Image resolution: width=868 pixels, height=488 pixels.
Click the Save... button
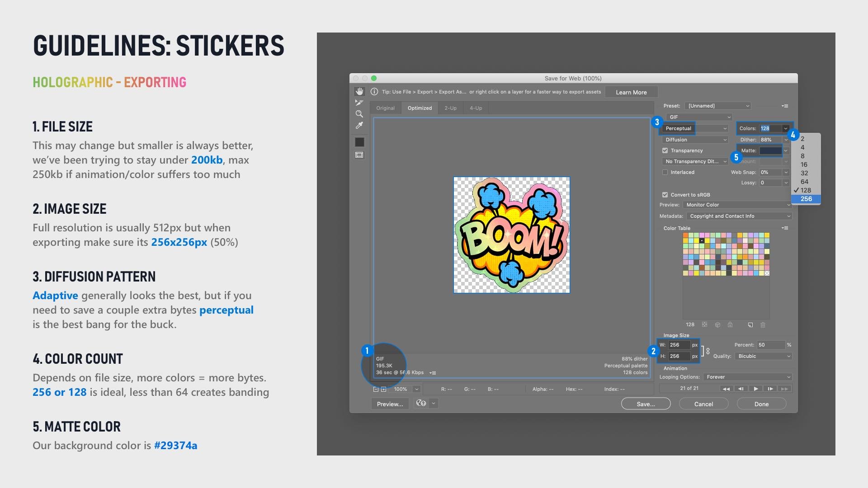tap(646, 404)
